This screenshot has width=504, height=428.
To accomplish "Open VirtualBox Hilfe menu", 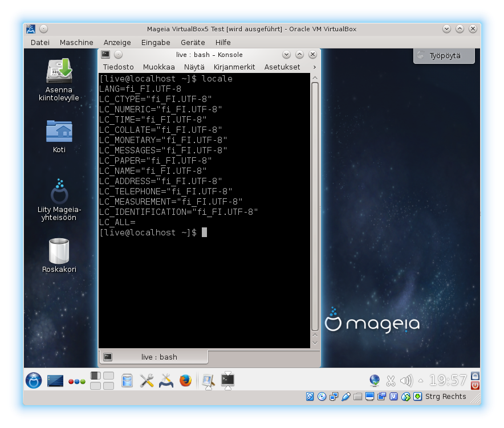I will (x=223, y=42).
